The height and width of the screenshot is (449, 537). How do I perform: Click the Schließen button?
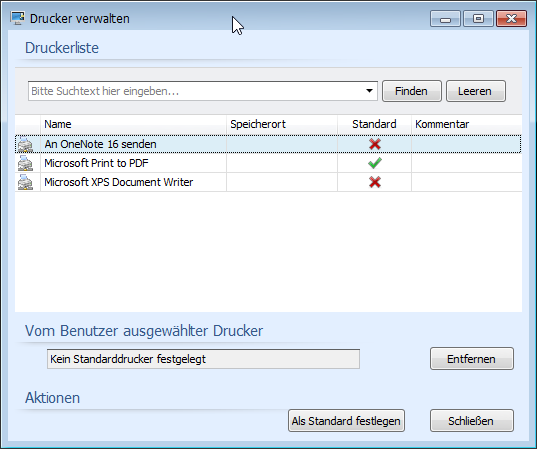click(472, 421)
